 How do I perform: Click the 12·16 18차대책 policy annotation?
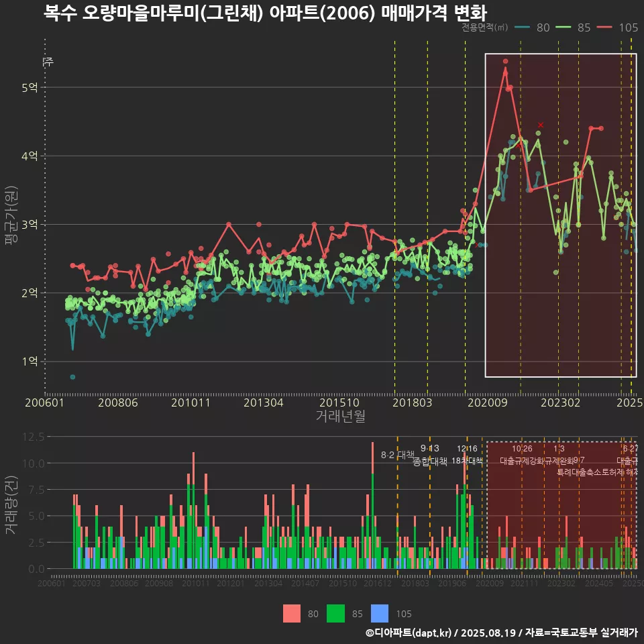pos(468,455)
